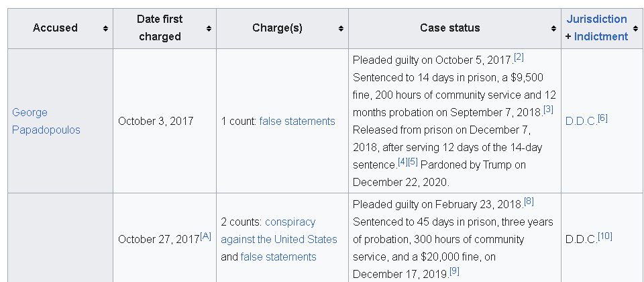Sort table by Accused column arrows
Screen dimensions: 644x282
pos(105,28)
